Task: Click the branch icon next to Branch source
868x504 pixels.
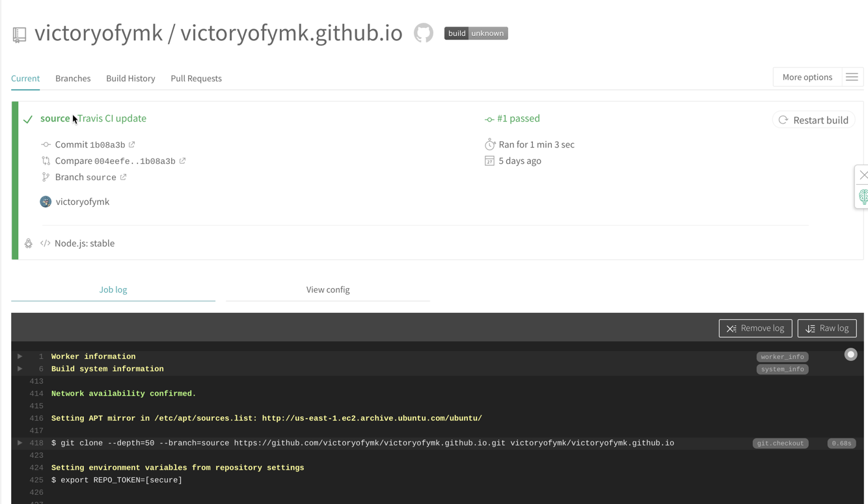Action: pyautogui.click(x=46, y=177)
